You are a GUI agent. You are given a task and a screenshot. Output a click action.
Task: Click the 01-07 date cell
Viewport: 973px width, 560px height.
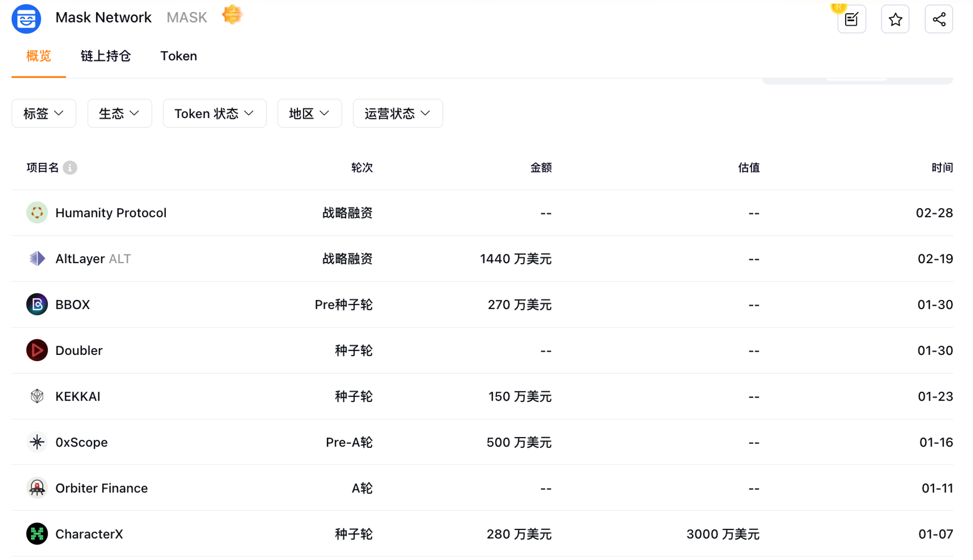pyautogui.click(x=936, y=534)
